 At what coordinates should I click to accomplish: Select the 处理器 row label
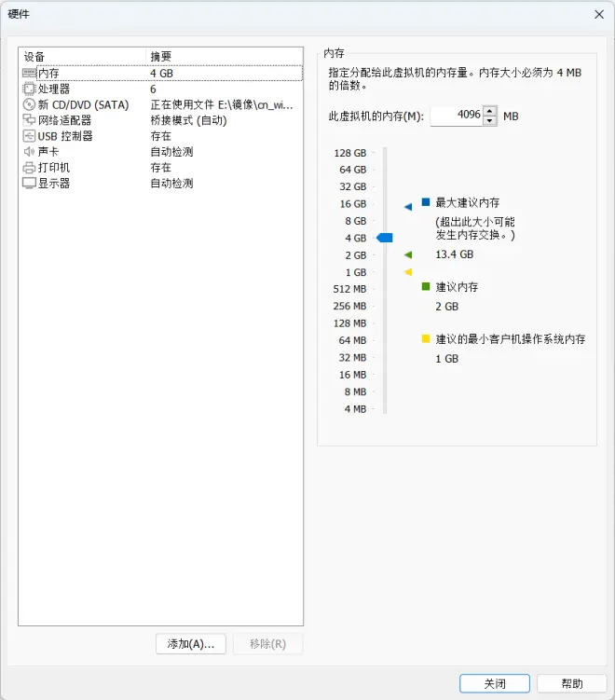point(54,89)
